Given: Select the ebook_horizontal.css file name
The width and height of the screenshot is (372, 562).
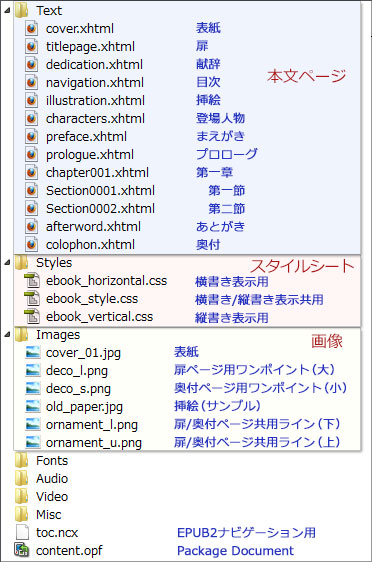Looking at the screenshot, I should coord(106,281).
